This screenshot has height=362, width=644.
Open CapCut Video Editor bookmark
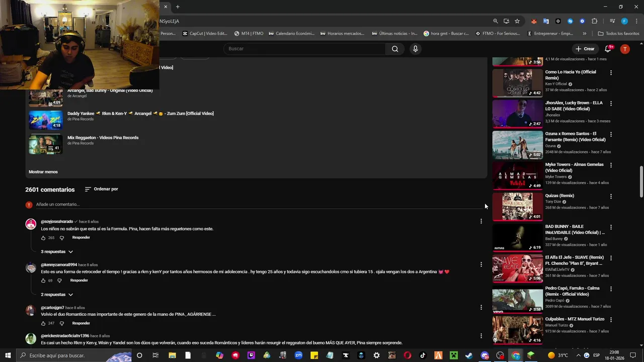[x=204, y=34]
